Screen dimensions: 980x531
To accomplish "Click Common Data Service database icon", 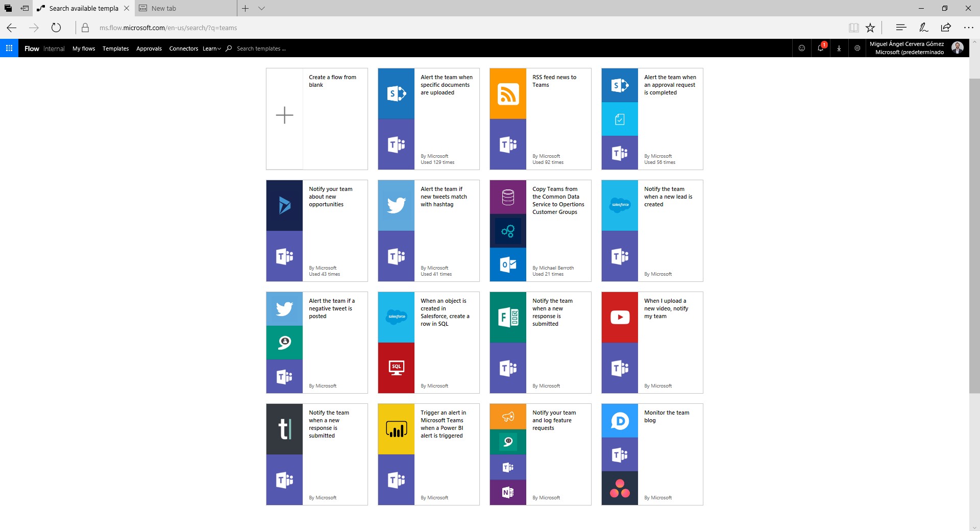I will 508,197.
